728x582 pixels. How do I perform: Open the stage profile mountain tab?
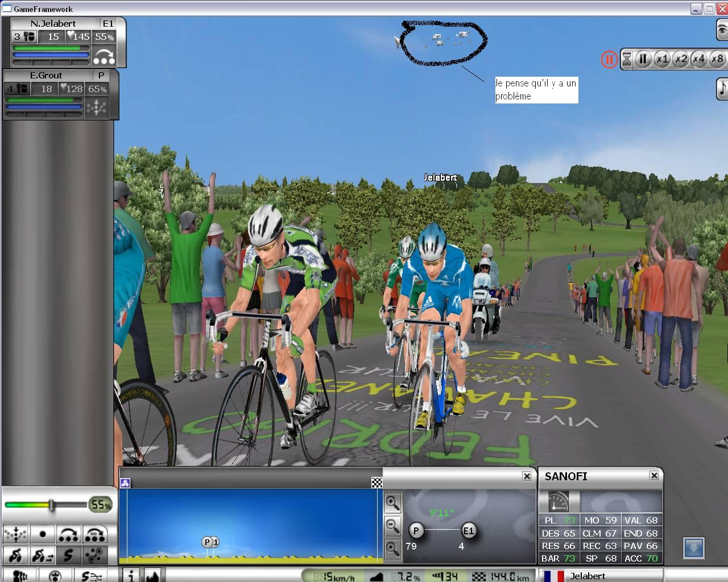tap(152, 575)
